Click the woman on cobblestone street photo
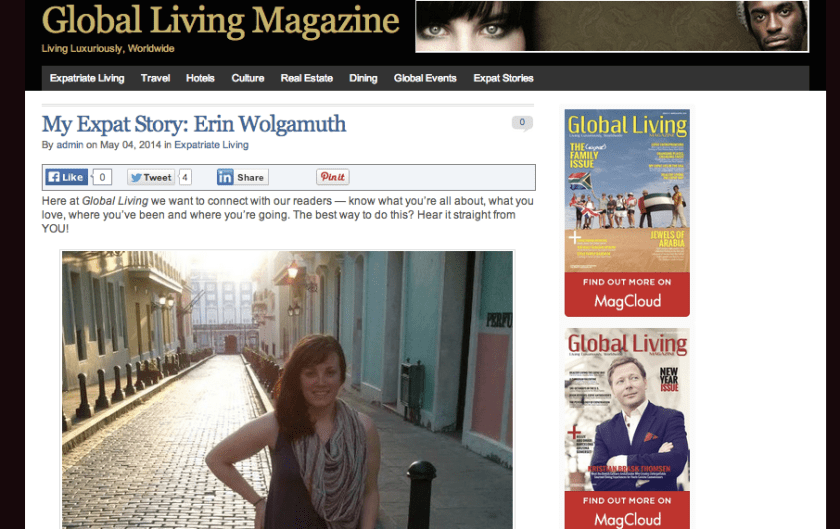 coord(287,388)
